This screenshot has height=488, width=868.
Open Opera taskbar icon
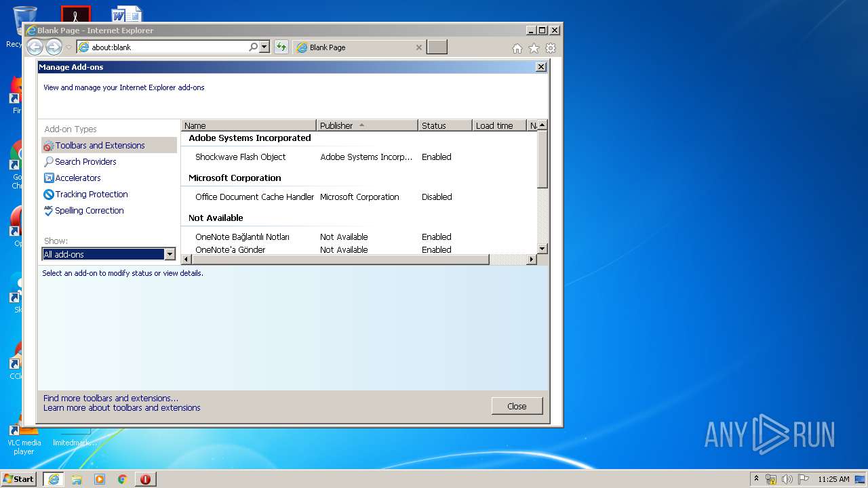[145, 479]
